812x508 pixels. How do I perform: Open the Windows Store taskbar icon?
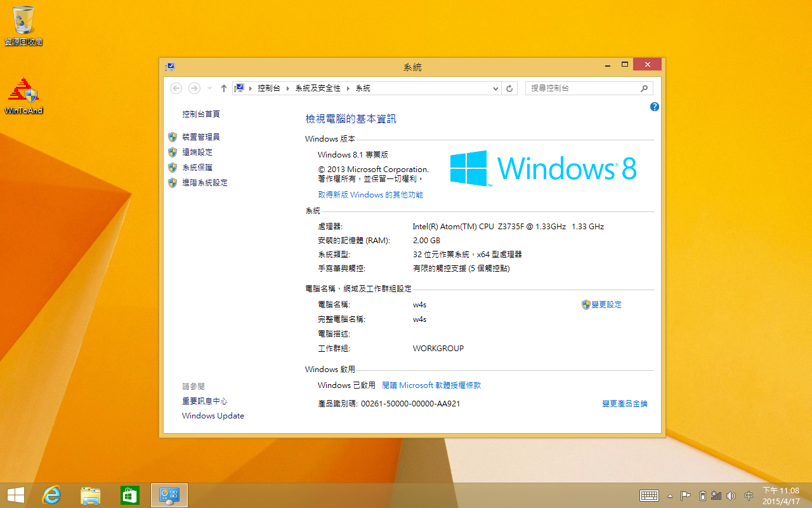pos(129,495)
